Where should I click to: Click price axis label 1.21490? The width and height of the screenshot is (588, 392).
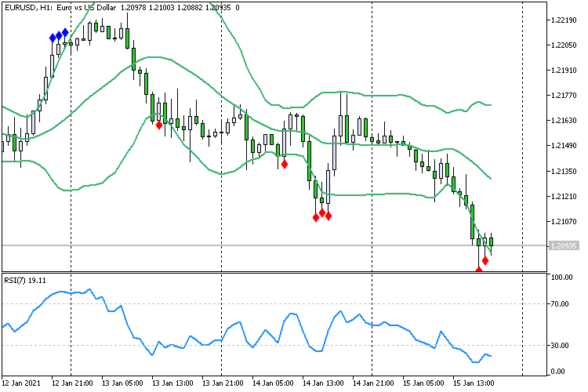[x=564, y=146]
